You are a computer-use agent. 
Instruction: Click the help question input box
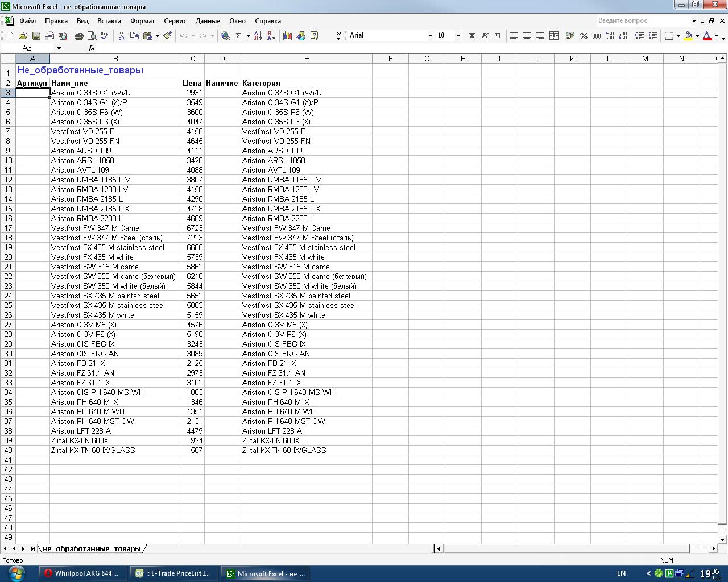(643, 21)
